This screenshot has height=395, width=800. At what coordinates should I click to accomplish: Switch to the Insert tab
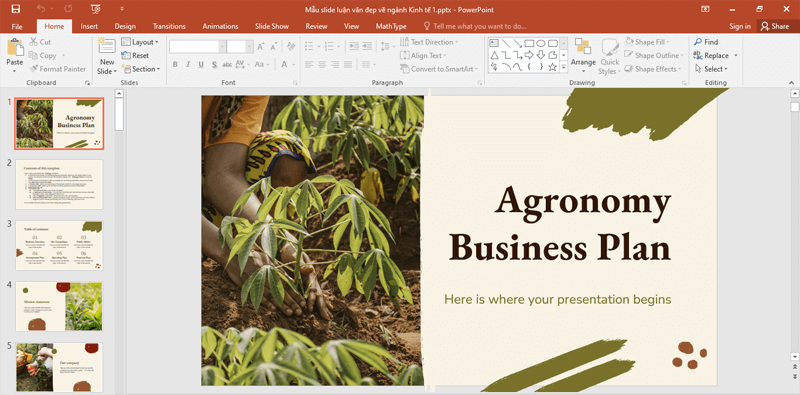click(89, 26)
